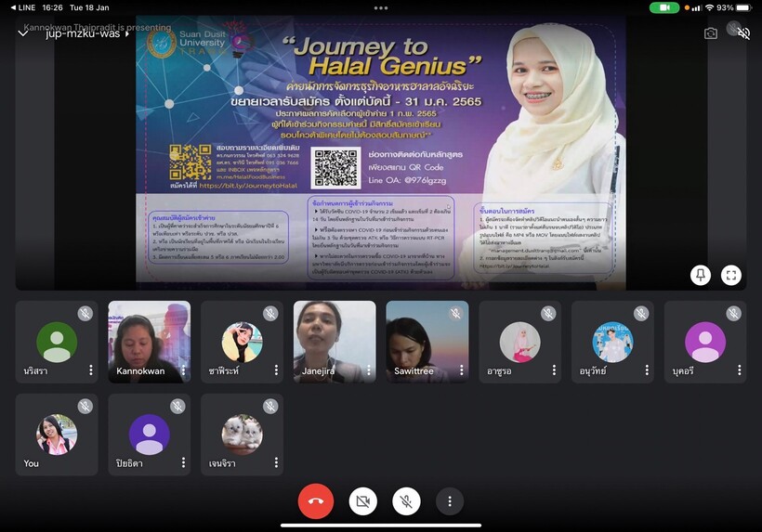762x532 pixels.
Task: Open options for participant Kannokwan
Action: 183,370
